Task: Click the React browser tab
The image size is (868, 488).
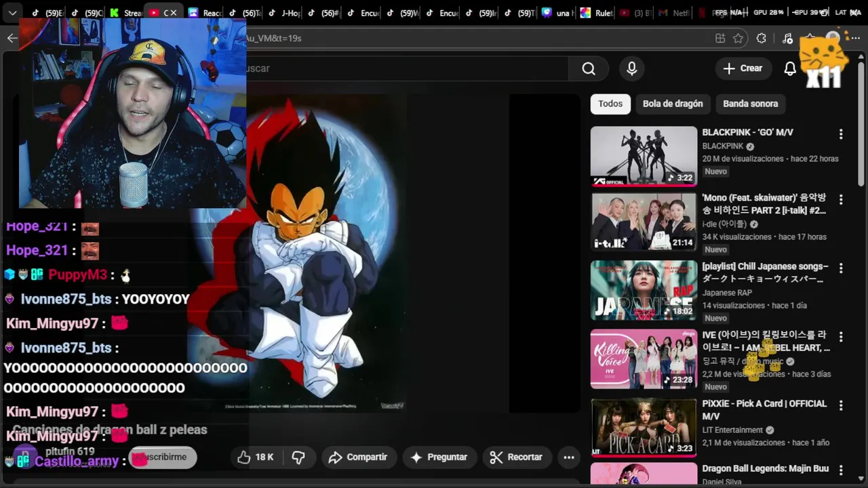Action: pos(204,13)
